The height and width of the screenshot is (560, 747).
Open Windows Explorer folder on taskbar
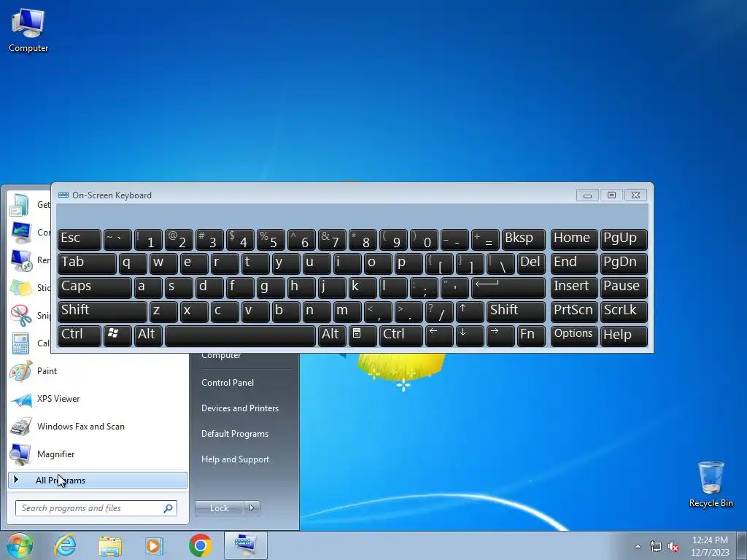tap(110, 545)
